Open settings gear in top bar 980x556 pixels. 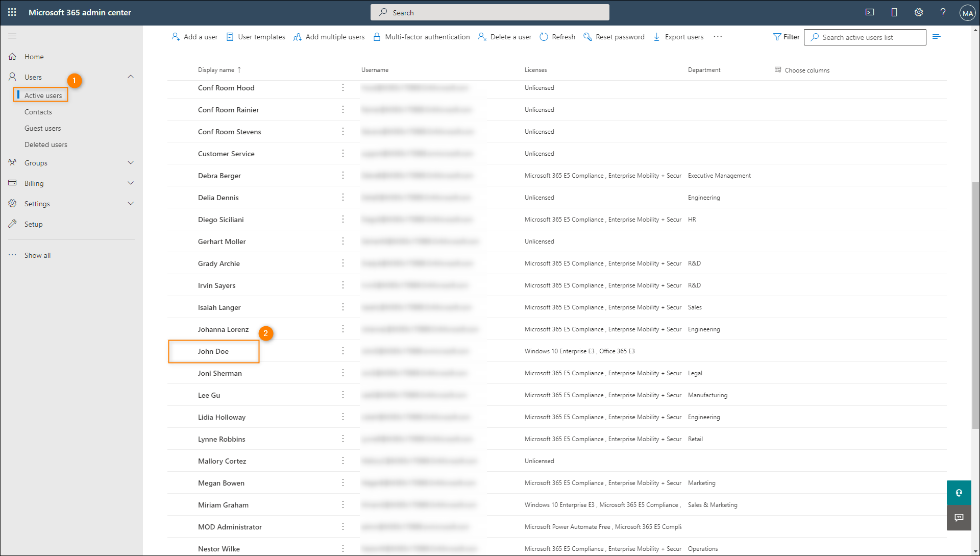(919, 12)
